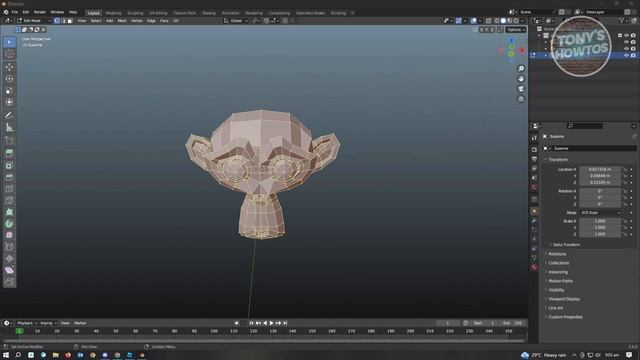Expand the Visibility panel

coord(556,290)
